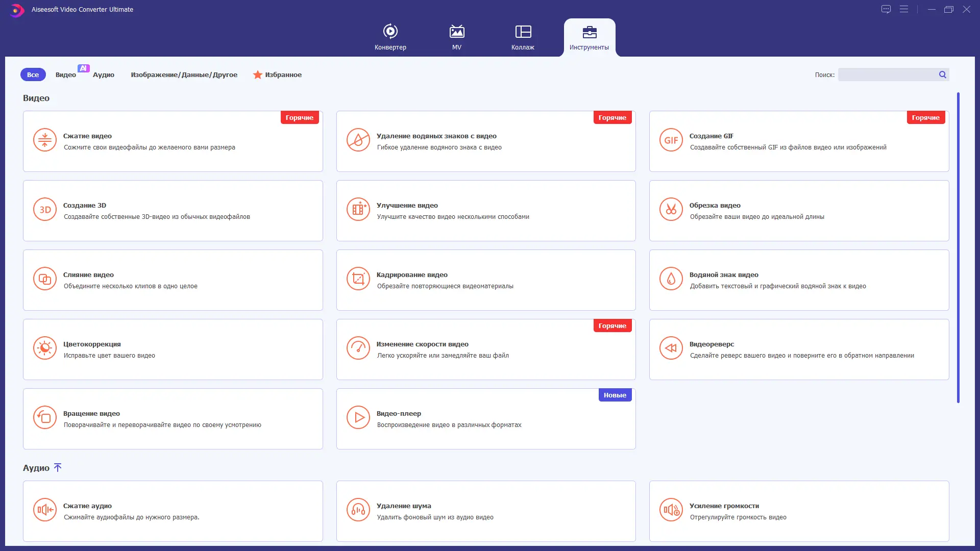The width and height of the screenshot is (980, 551).
Task: Click the video reverser rewind icon
Action: click(671, 348)
